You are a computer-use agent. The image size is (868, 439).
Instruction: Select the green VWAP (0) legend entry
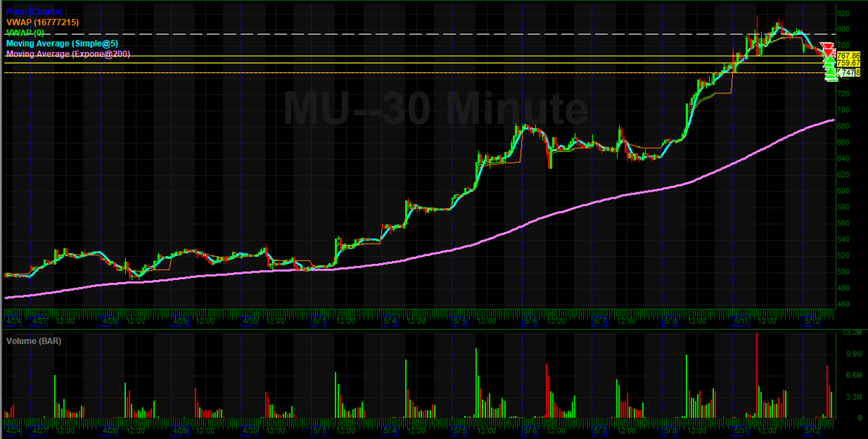pos(25,33)
